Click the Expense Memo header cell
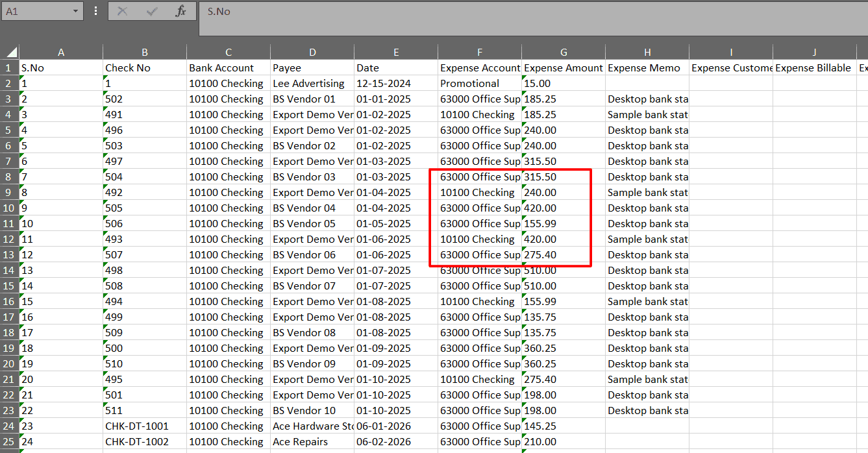The image size is (868, 453). point(647,68)
